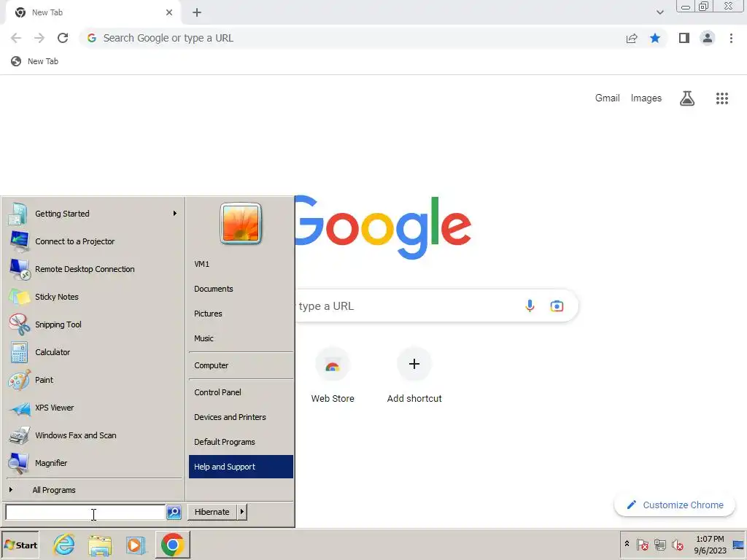
Task: Open Internet Explorer from taskbar
Action: [64, 545]
